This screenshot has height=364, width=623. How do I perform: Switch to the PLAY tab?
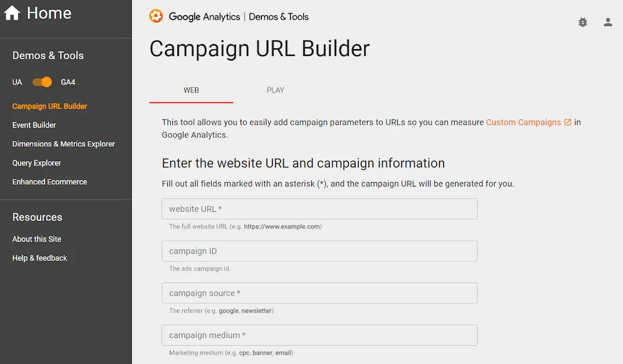click(275, 90)
